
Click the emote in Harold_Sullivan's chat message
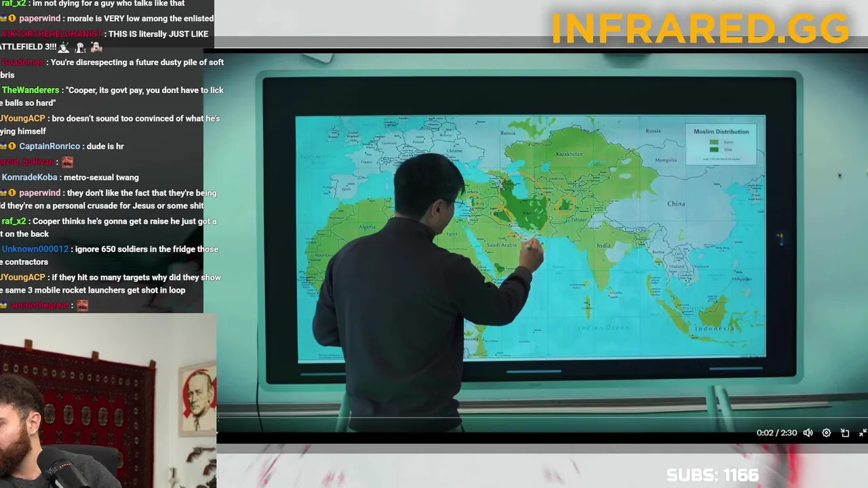(x=67, y=162)
